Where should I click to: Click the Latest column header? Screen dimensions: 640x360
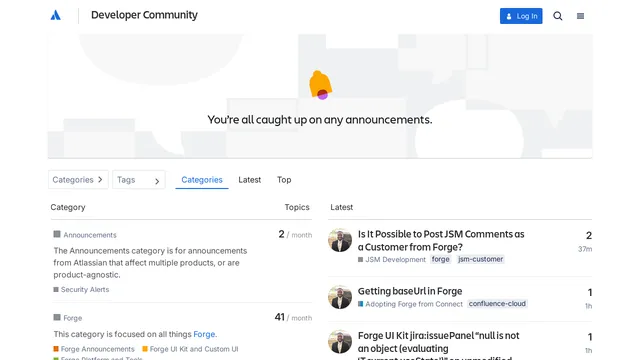342,207
